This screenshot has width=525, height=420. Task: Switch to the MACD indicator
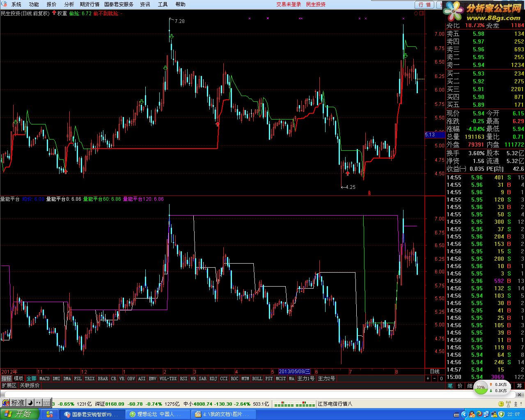44,379
